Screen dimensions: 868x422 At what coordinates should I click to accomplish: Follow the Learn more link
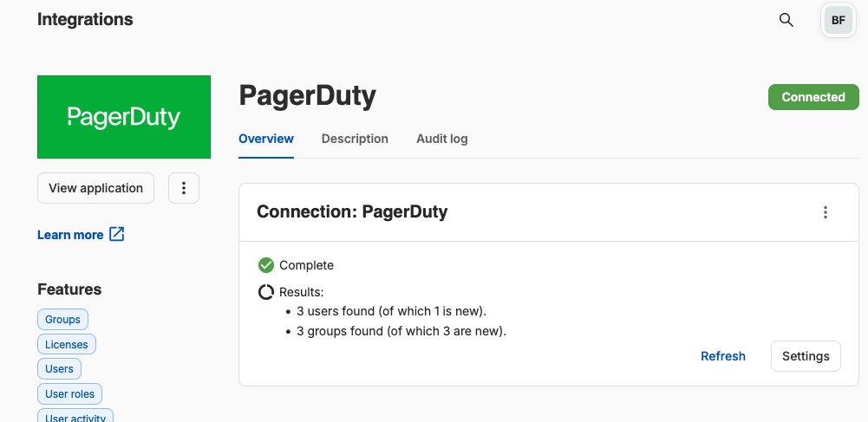(70, 235)
